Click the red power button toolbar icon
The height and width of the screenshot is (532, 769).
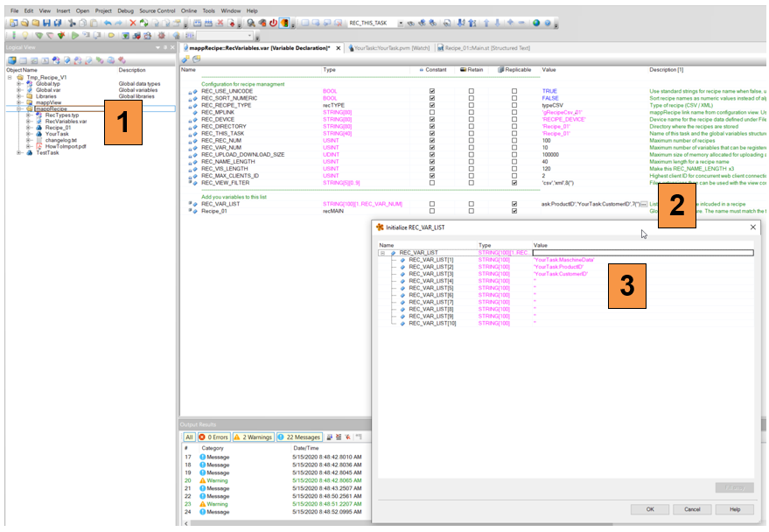pos(272,23)
